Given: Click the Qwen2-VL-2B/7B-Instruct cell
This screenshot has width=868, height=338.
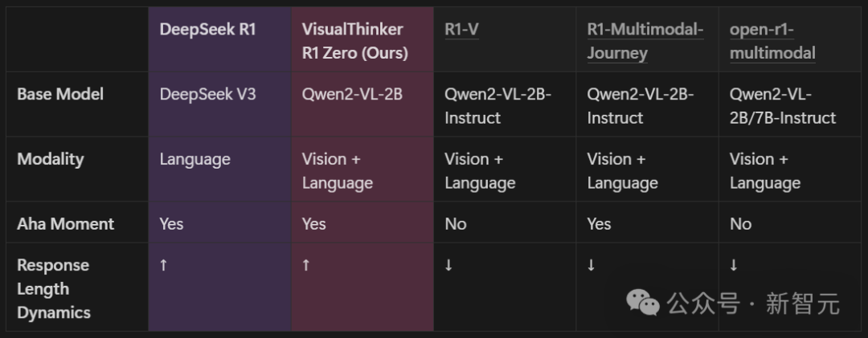Looking at the screenshot, I should pos(783,106).
